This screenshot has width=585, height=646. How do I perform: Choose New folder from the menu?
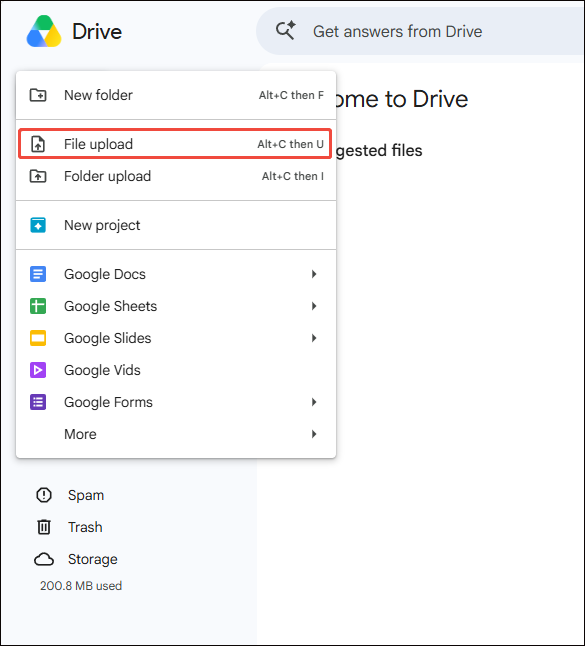pyautogui.click(x=176, y=95)
